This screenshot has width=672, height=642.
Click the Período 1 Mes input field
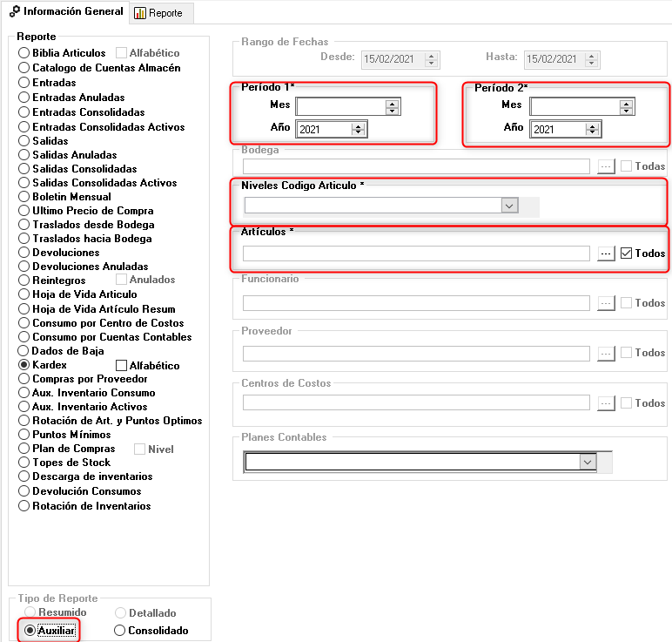point(340,106)
